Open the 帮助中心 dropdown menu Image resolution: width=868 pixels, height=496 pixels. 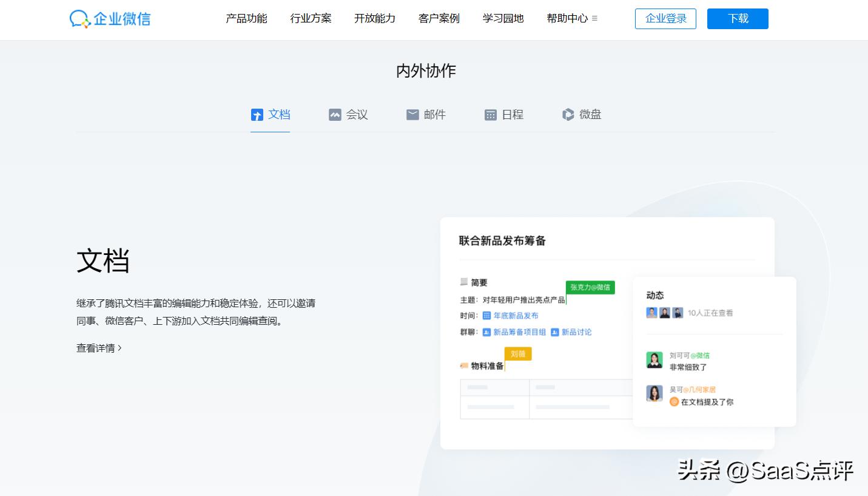click(x=567, y=18)
